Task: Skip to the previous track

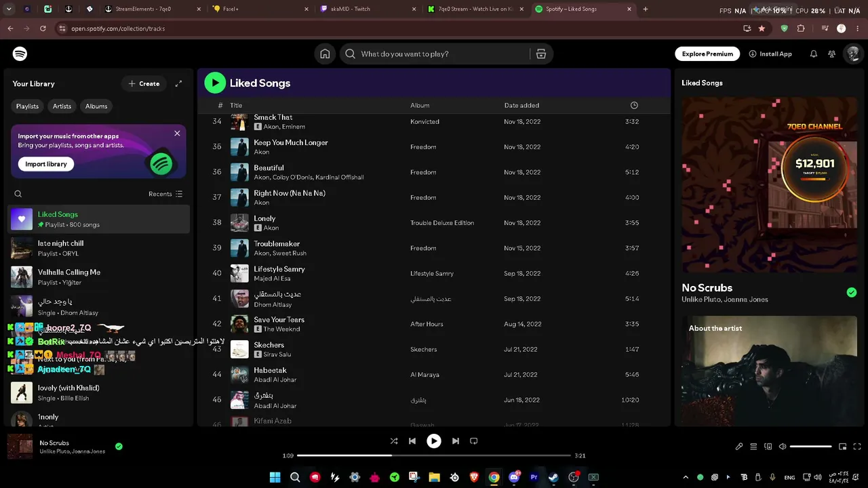Action: (x=412, y=441)
